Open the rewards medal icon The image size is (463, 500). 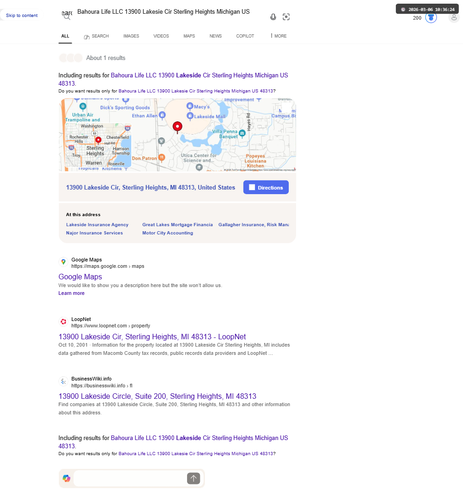coord(431,18)
